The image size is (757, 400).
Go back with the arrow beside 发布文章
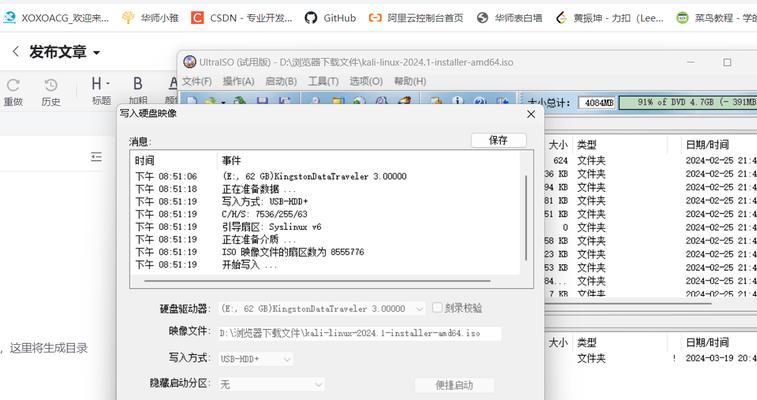(x=16, y=52)
